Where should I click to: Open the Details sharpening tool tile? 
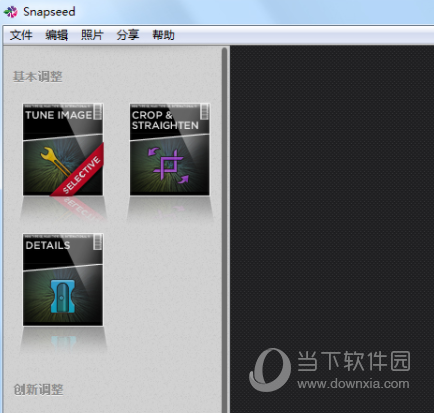click(x=63, y=280)
